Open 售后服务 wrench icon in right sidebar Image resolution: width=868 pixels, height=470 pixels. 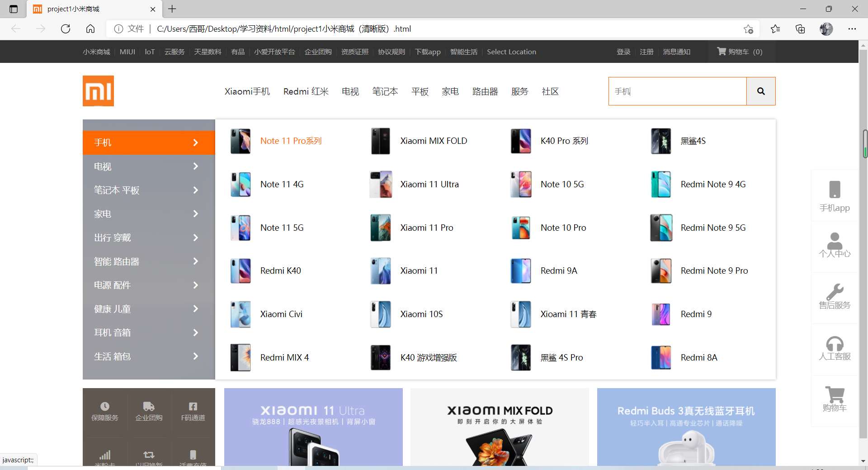(x=835, y=292)
